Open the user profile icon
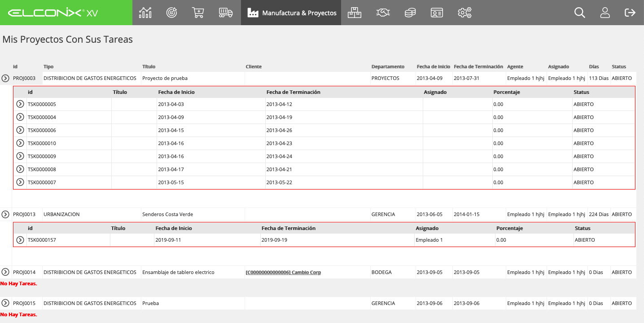644x323 pixels. coord(605,13)
